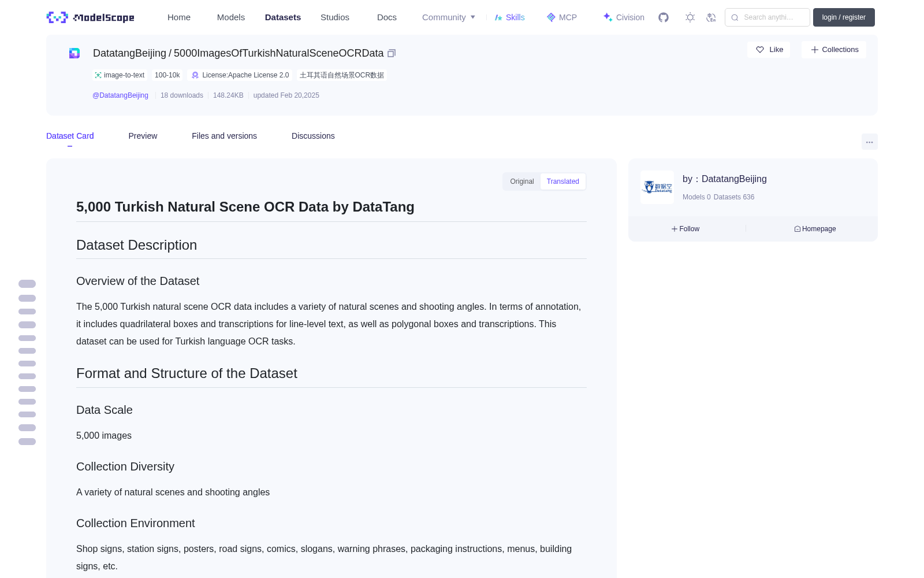Click the search magnifier icon

(x=735, y=17)
